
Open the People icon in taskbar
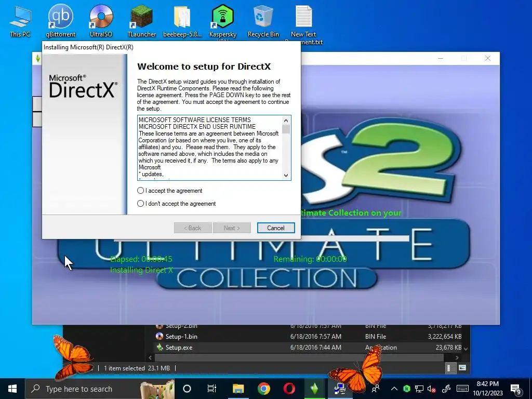pyautogui.click(x=375, y=389)
